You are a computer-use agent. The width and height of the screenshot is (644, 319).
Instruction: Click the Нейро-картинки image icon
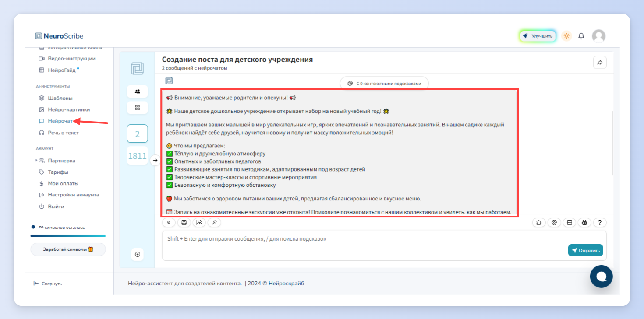(x=42, y=110)
